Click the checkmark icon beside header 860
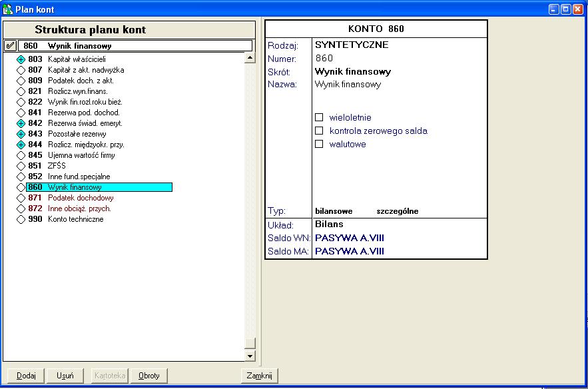Image resolution: width=588 pixels, height=389 pixels. pos(10,46)
